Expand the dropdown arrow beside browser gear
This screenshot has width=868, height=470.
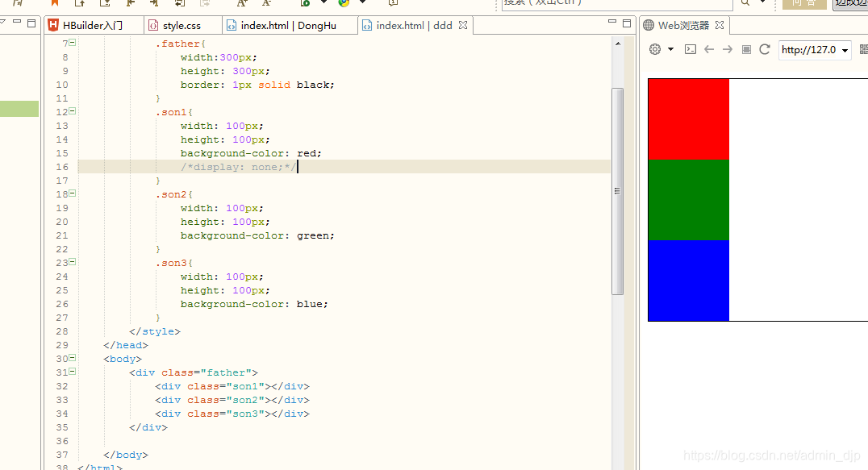pos(671,49)
